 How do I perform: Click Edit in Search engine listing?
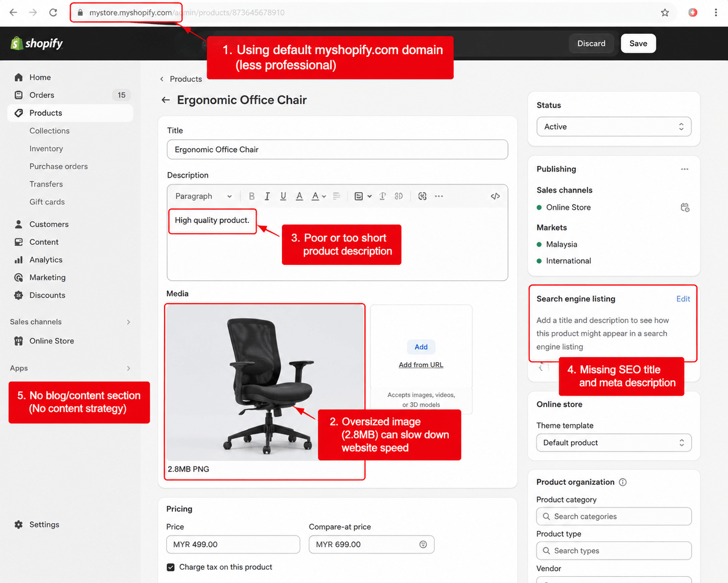(683, 299)
